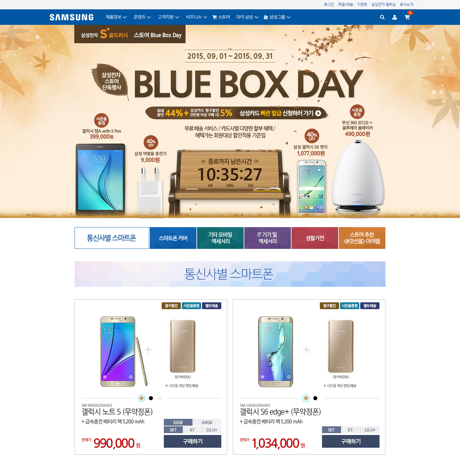
Task: Select 64GB storage for Galaxy Note 5
Action: pyautogui.click(x=207, y=422)
